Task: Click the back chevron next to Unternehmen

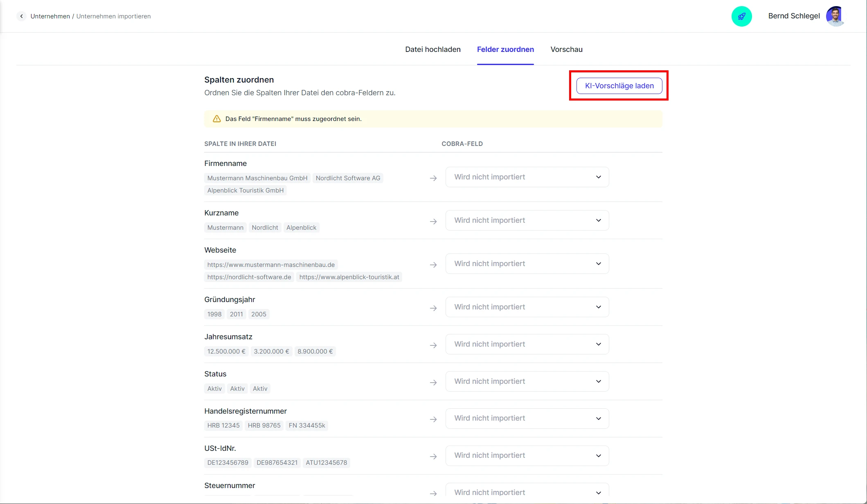Action: point(21,16)
